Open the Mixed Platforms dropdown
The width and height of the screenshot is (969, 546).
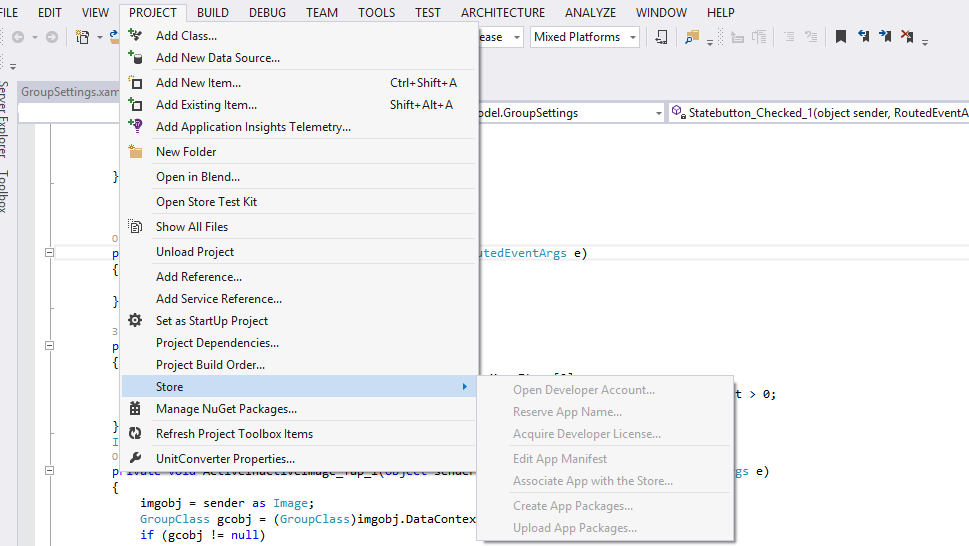581,37
